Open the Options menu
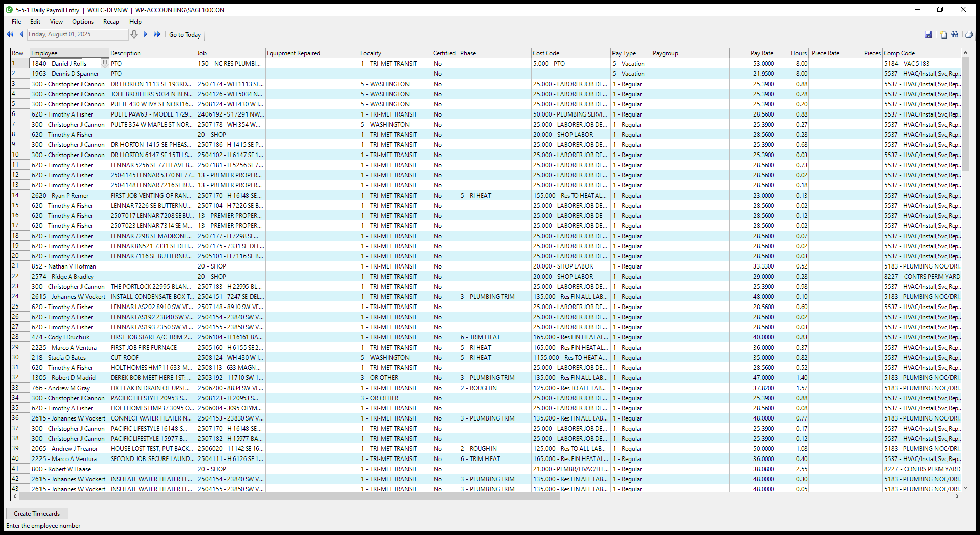Image resolution: width=980 pixels, height=535 pixels. coord(83,22)
